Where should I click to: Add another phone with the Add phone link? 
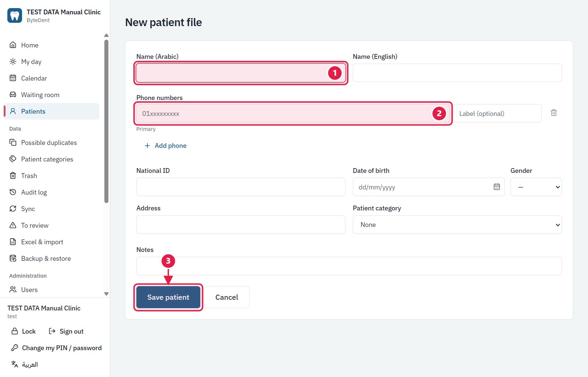(165, 146)
